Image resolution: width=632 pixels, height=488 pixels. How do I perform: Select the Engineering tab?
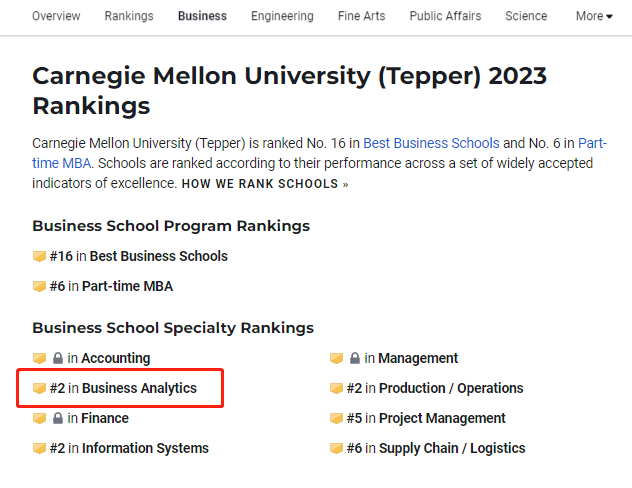282,16
